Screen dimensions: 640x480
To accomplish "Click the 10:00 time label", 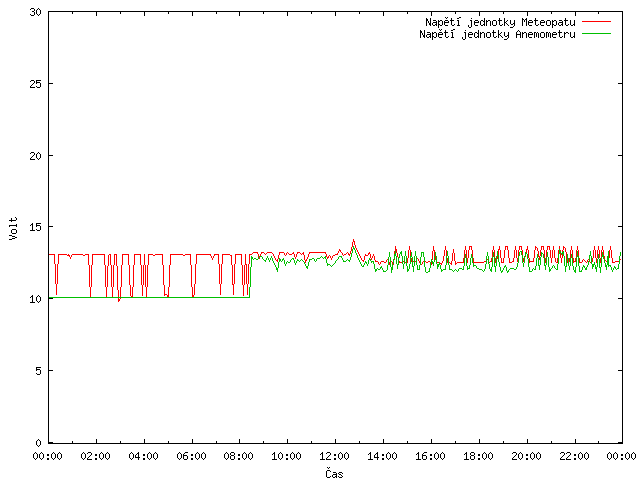I will click(287, 456).
